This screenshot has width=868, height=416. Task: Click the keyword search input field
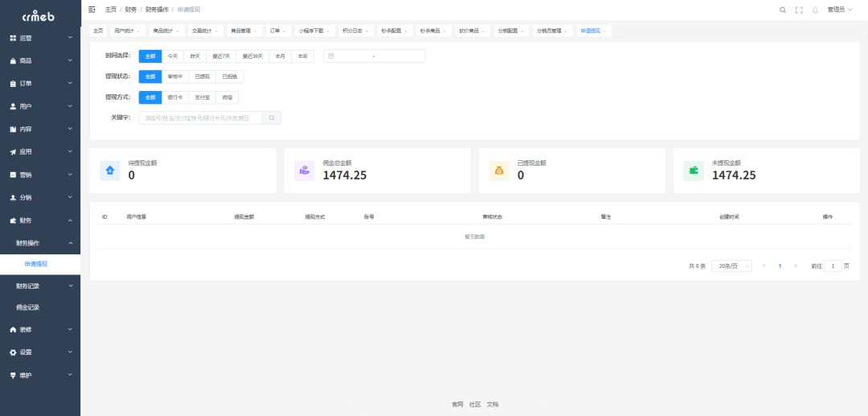tap(201, 118)
